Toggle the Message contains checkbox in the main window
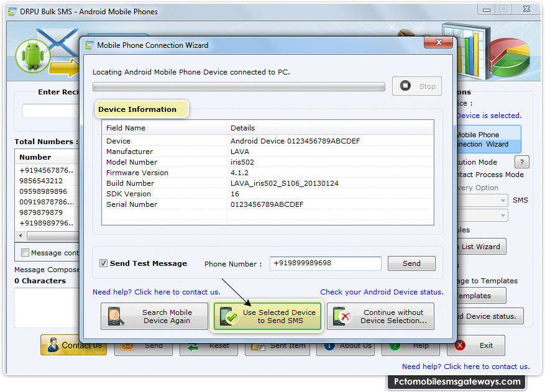Image resolution: width=545 pixels, height=392 pixels. [25, 253]
